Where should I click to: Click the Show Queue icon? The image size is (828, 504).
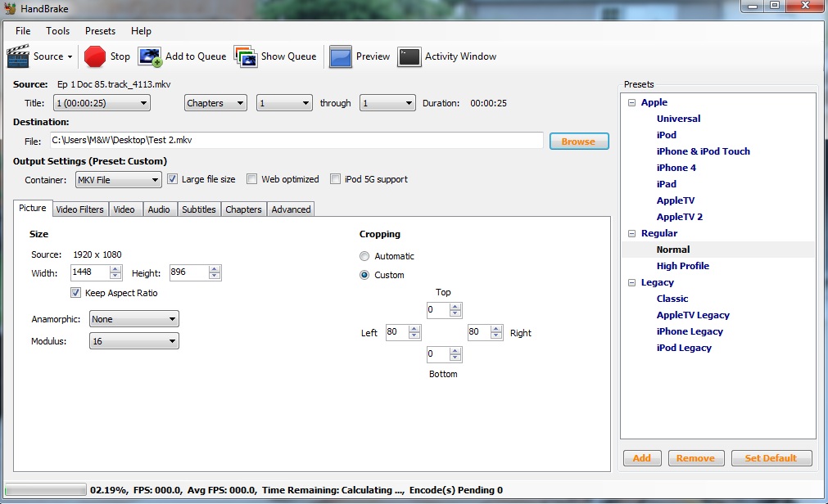point(246,56)
